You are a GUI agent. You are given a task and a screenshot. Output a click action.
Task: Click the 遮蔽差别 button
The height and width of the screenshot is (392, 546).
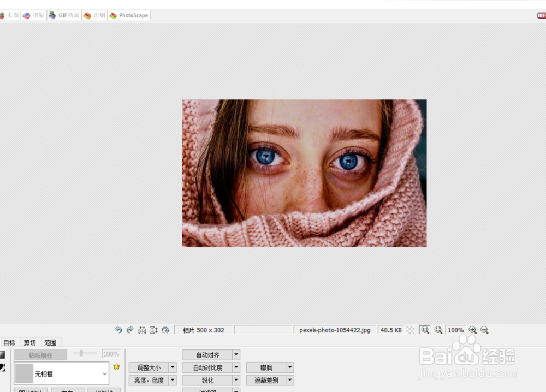click(x=266, y=380)
